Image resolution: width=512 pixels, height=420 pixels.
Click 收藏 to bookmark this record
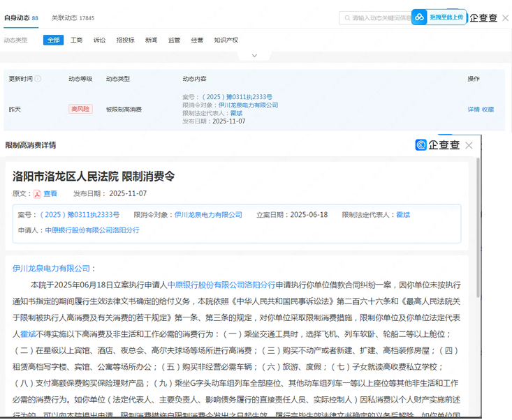point(488,110)
